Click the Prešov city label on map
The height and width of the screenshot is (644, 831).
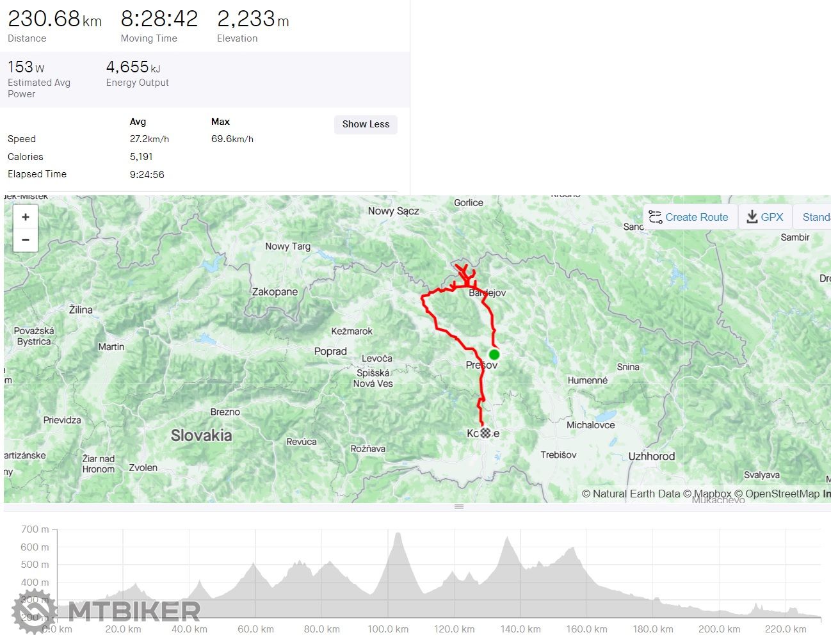pyautogui.click(x=481, y=365)
